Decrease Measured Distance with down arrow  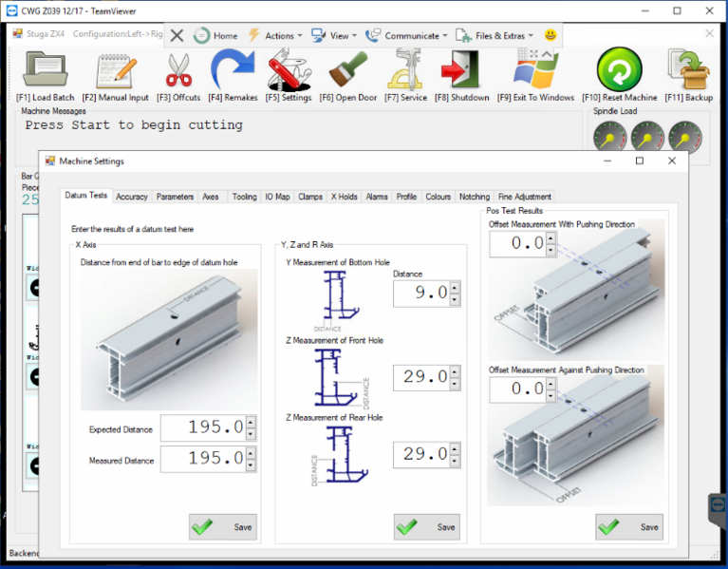click(251, 465)
